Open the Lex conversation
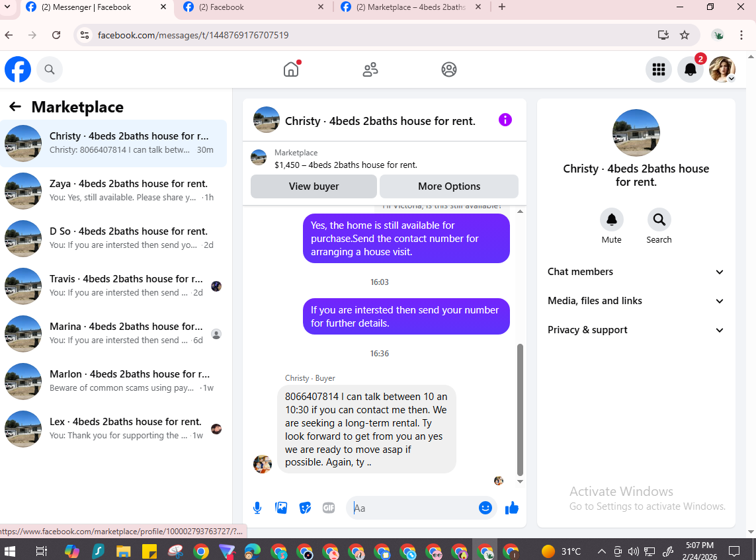 pos(113,429)
